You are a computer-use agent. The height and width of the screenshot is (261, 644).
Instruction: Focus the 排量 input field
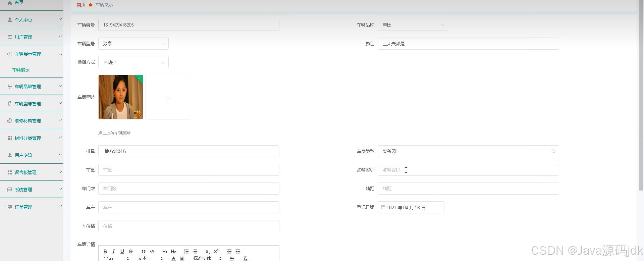pyautogui.click(x=189, y=151)
